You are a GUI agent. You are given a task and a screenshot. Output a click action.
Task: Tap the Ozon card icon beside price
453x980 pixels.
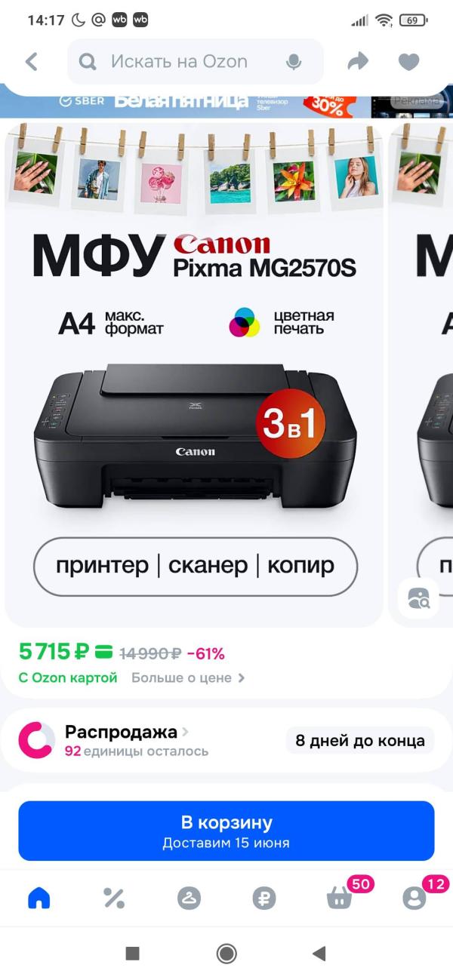(104, 653)
